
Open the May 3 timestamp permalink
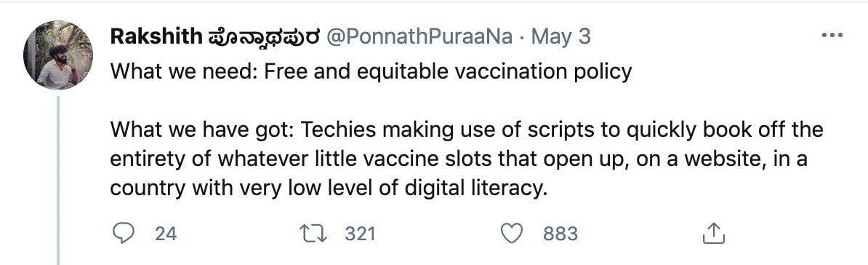[560, 37]
